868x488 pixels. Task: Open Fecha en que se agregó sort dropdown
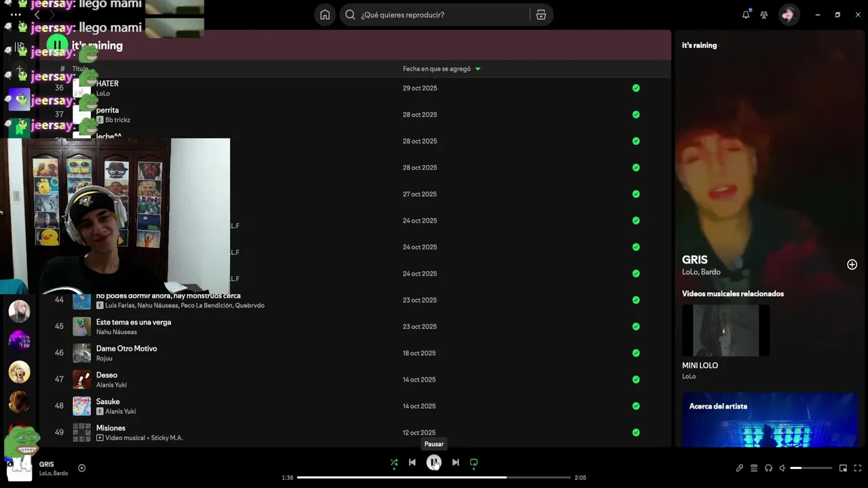pyautogui.click(x=441, y=68)
